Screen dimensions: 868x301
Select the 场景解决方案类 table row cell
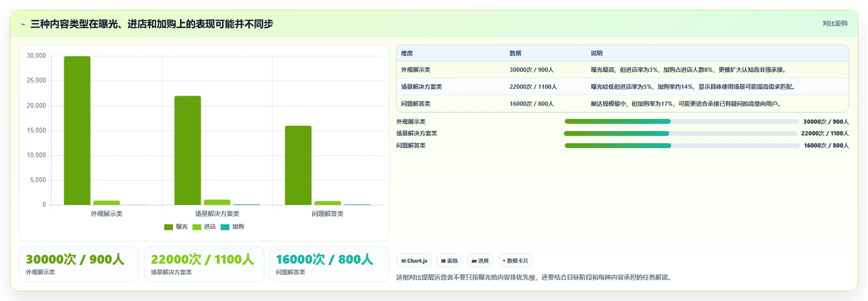click(x=421, y=87)
